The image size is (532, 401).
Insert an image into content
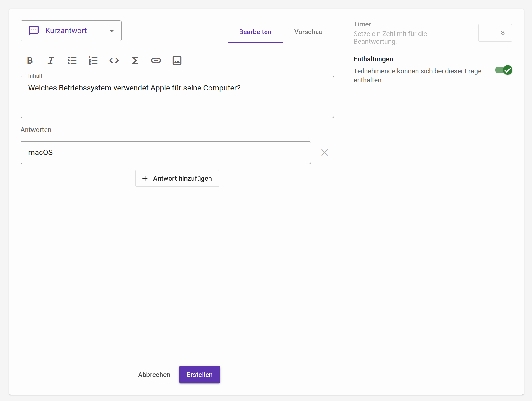click(177, 60)
